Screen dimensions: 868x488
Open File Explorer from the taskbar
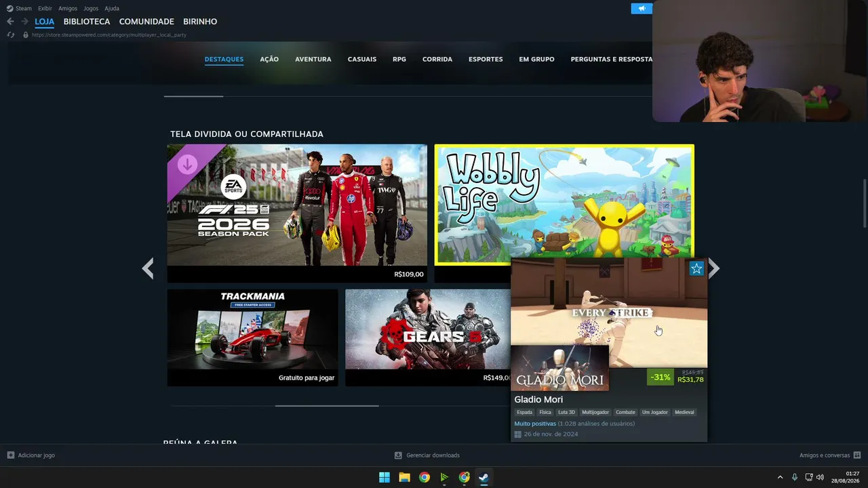pos(404,477)
